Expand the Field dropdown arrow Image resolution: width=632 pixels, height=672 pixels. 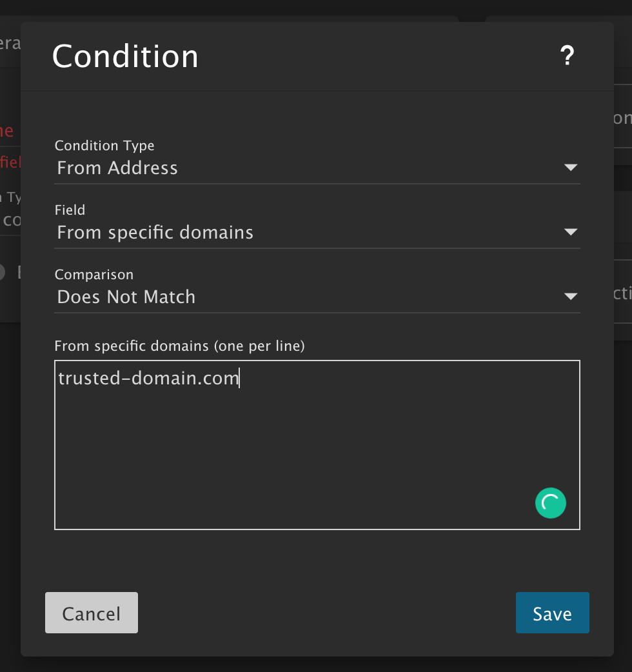point(570,232)
